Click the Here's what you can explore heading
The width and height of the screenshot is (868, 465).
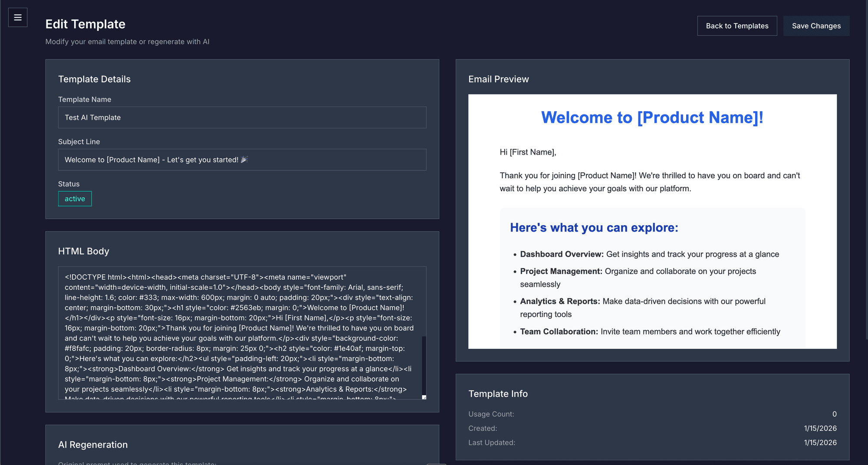click(594, 227)
